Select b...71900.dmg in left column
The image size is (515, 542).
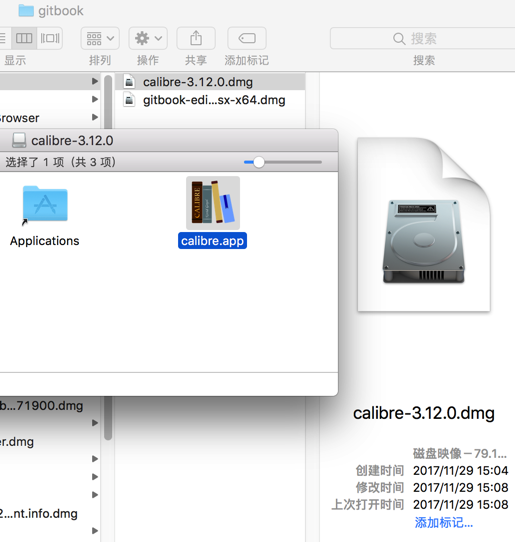(x=41, y=405)
